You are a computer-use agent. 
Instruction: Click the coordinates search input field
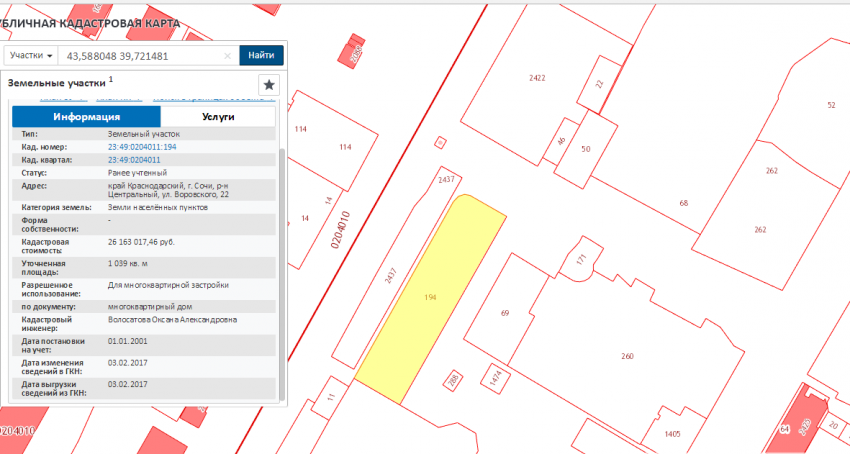click(x=140, y=56)
